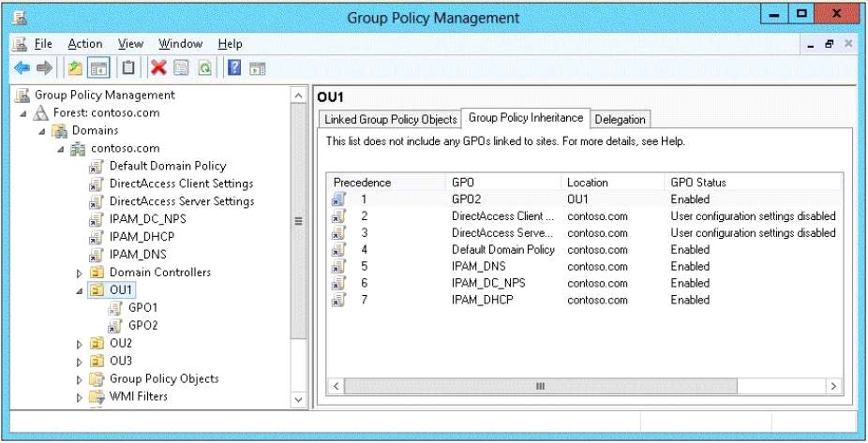
Task: Click the Back arrow in the toolbar
Action: pos(22,67)
